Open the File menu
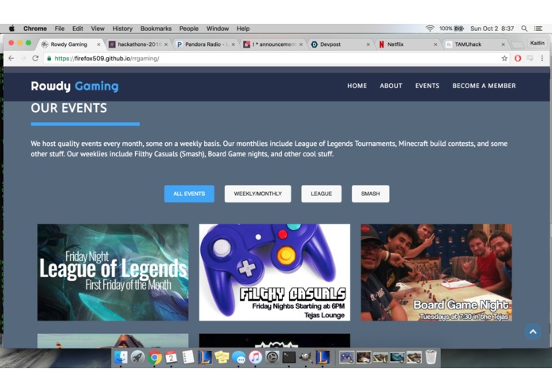Screen dimensions: 552x392 click(60, 29)
